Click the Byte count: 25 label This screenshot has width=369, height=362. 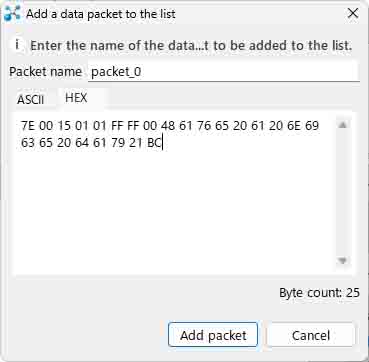pyautogui.click(x=319, y=293)
